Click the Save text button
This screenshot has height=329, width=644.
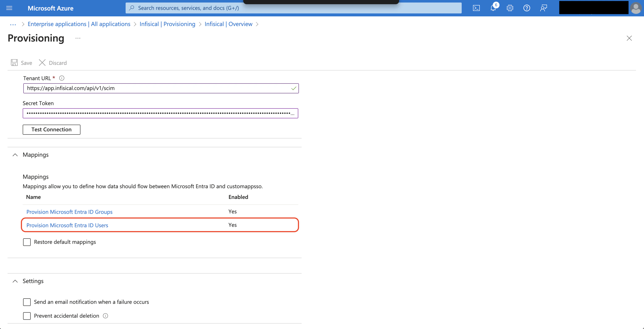26,63
